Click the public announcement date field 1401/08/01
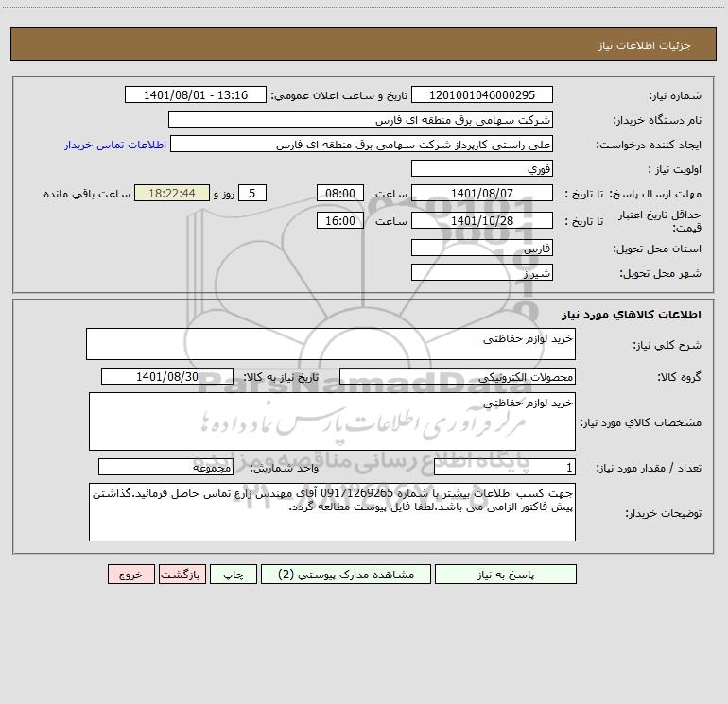 click(196, 94)
